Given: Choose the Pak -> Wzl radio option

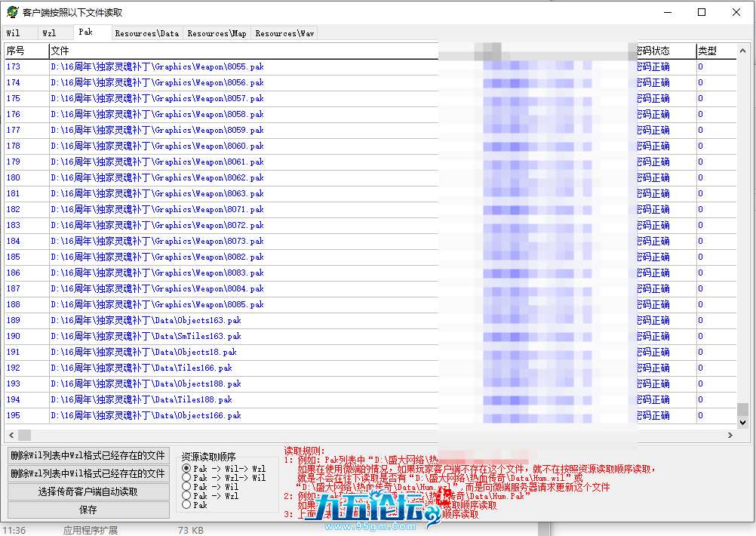Looking at the screenshot, I should click(x=210, y=496).
